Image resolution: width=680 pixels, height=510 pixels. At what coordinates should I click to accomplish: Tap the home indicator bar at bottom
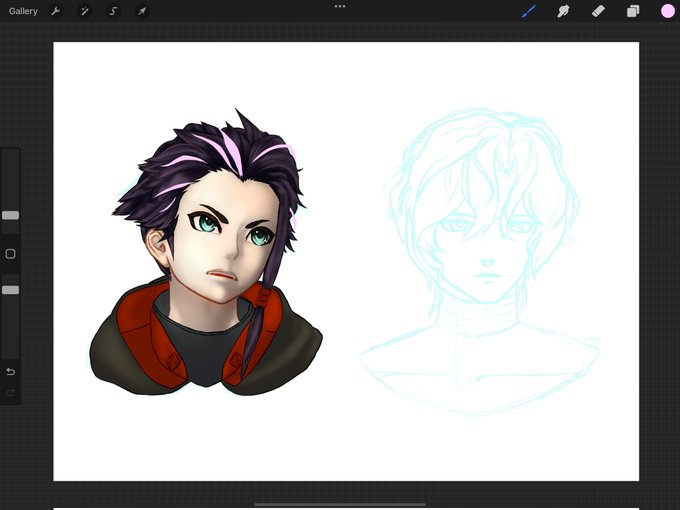point(340,504)
